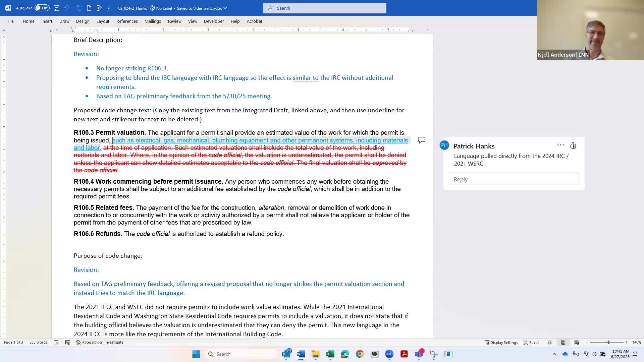Click the comment balloon icon in margin
Screen dimensions: 644x362
422,140
